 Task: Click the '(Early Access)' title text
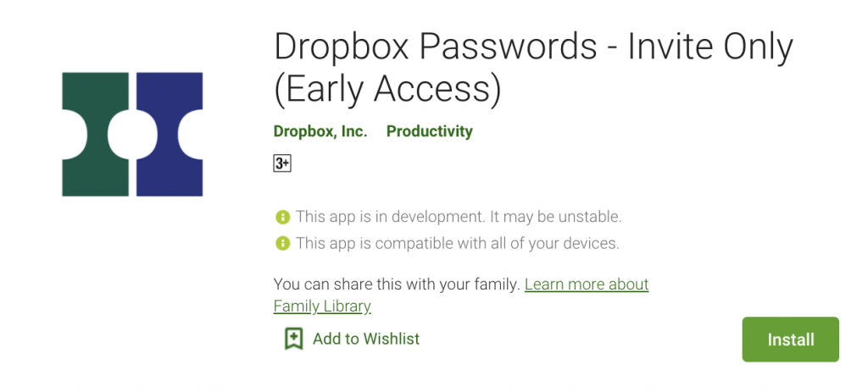pos(387,89)
